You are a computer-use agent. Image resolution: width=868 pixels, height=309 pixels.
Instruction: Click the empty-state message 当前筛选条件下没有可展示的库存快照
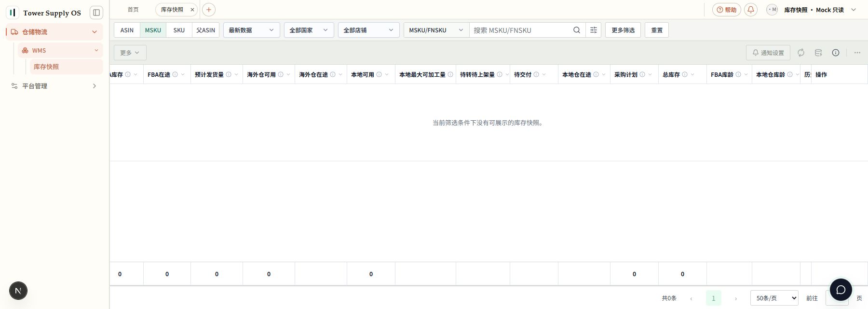[x=488, y=123]
